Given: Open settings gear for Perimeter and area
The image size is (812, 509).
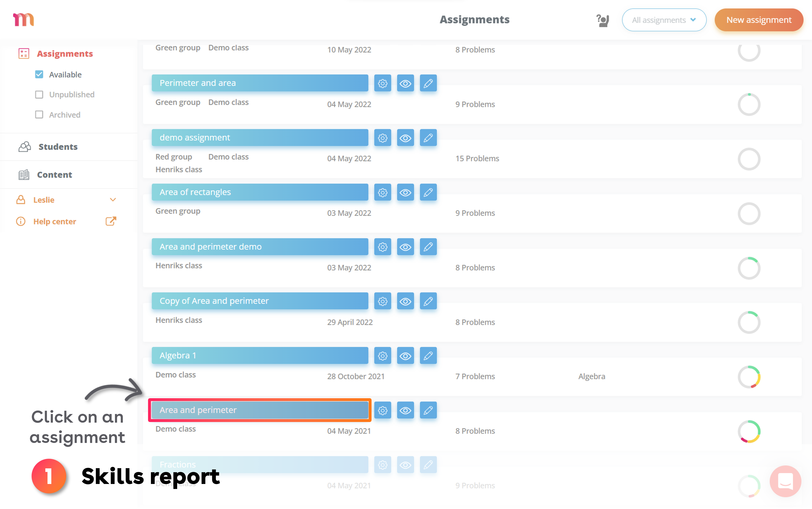Looking at the screenshot, I should pyautogui.click(x=382, y=83).
